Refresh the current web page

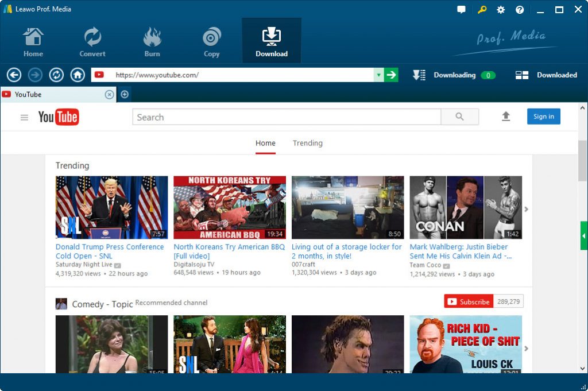pos(56,75)
